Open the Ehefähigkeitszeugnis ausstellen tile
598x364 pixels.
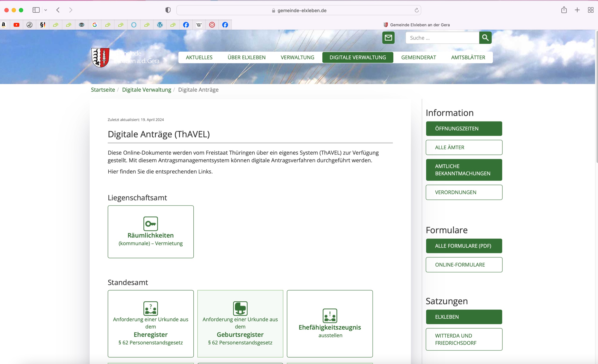[330, 324]
